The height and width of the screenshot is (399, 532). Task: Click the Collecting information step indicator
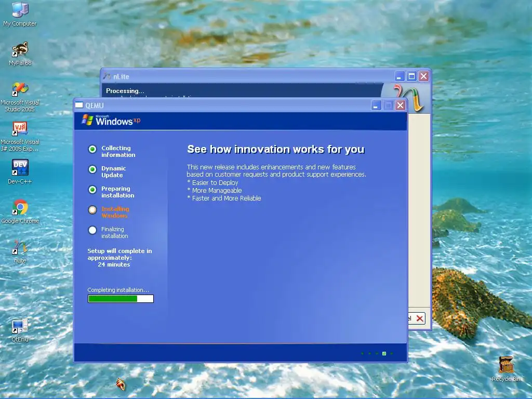pos(92,149)
